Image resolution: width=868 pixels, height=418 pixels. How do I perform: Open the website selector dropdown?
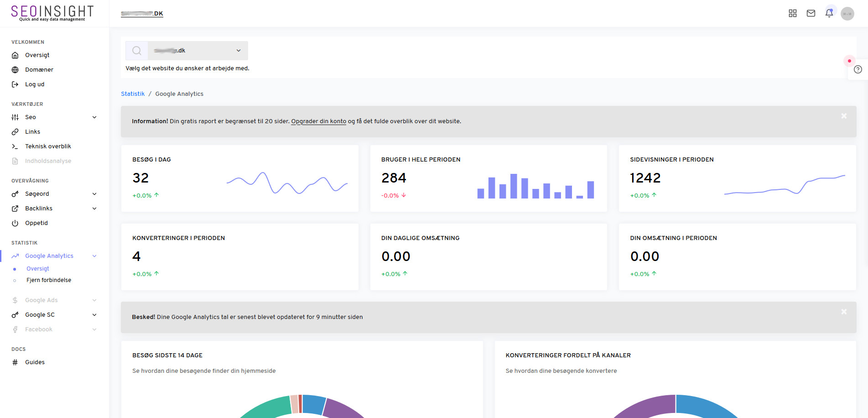pos(239,51)
